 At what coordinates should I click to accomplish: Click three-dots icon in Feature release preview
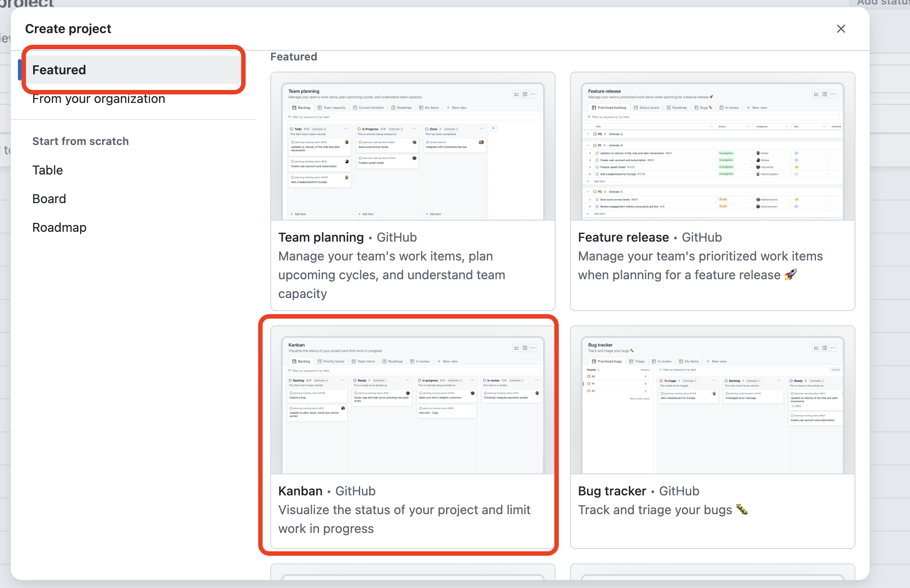[833, 94]
